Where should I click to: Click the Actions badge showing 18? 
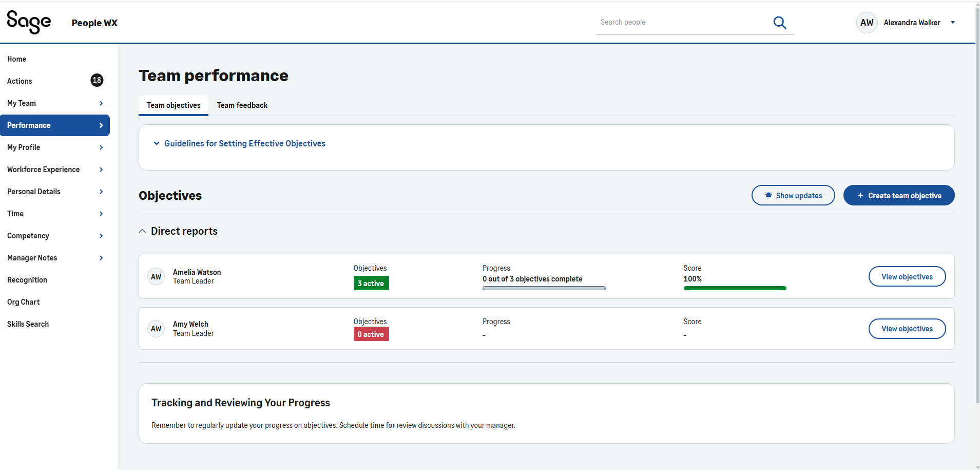click(x=97, y=80)
